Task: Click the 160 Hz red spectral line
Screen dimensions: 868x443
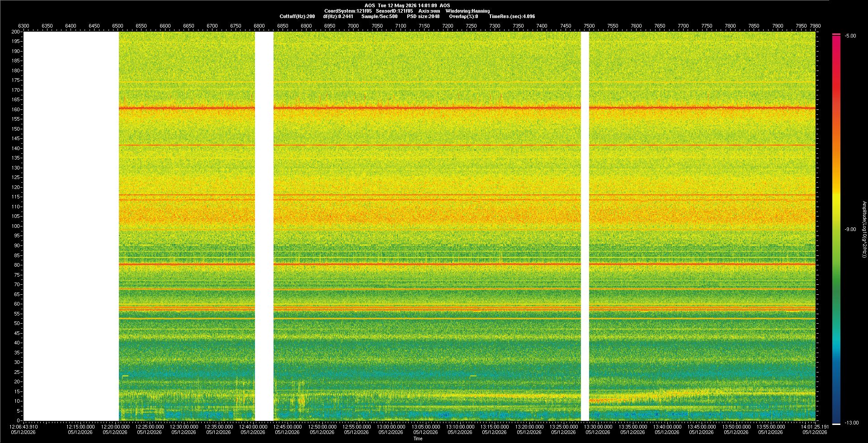Action: click(467, 108)
